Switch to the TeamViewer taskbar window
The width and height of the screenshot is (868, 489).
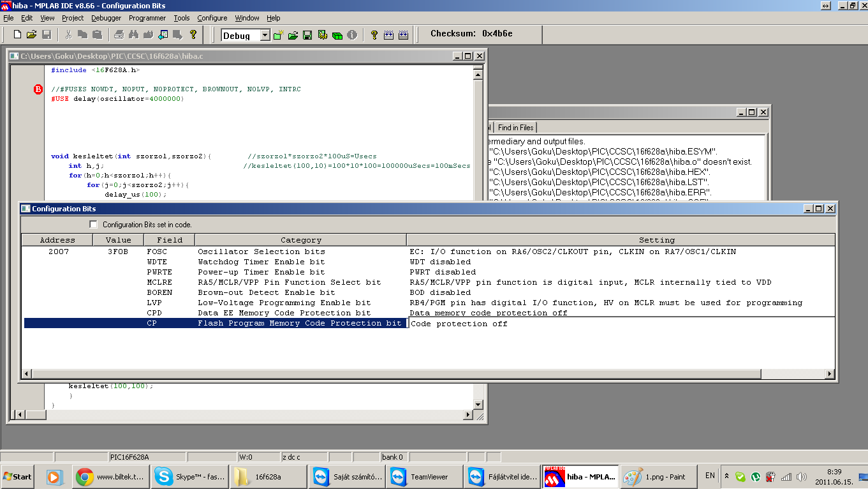(x=425, y=476)
